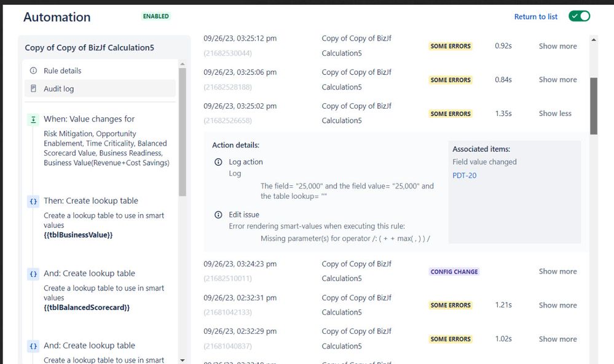Click the info icon next to Edit issue
The height and width of the screenshot is (364, 614).
(x=219, y=215)
